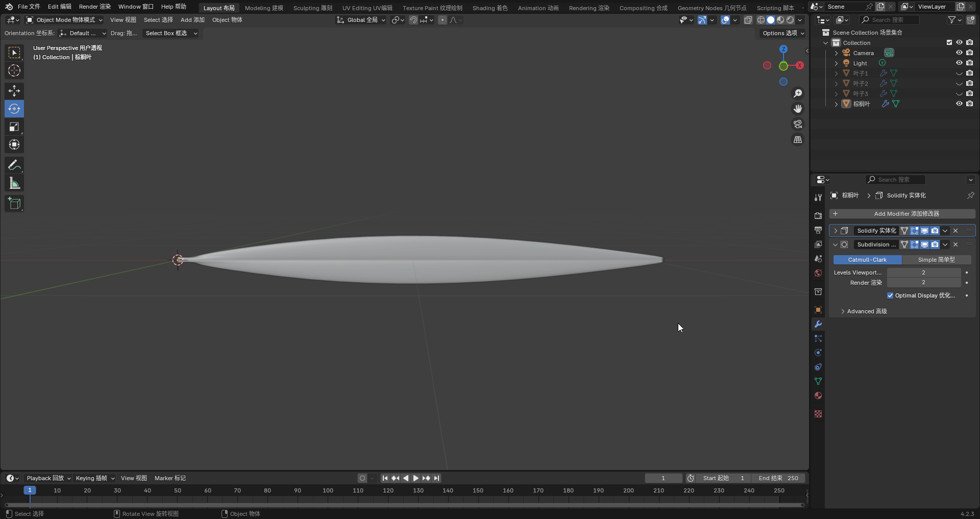Expand the Camera tree item
This screenshot has width=980, height=519.
pyautogui.click(x=836, y=53)
